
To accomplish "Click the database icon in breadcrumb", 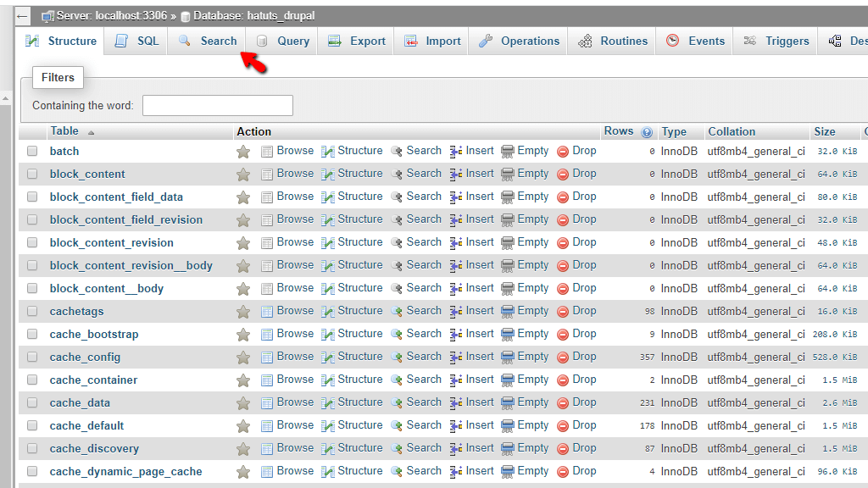I will [x=186, y=17].
